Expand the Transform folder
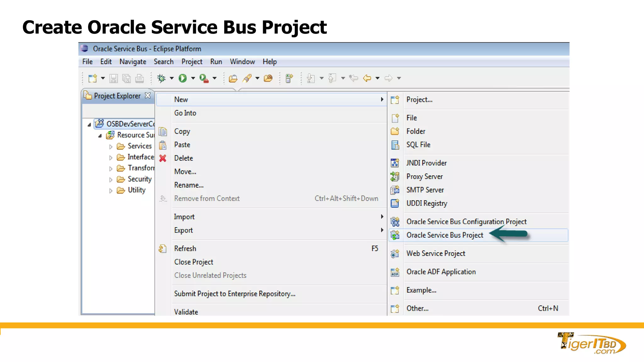 point(111,168)
